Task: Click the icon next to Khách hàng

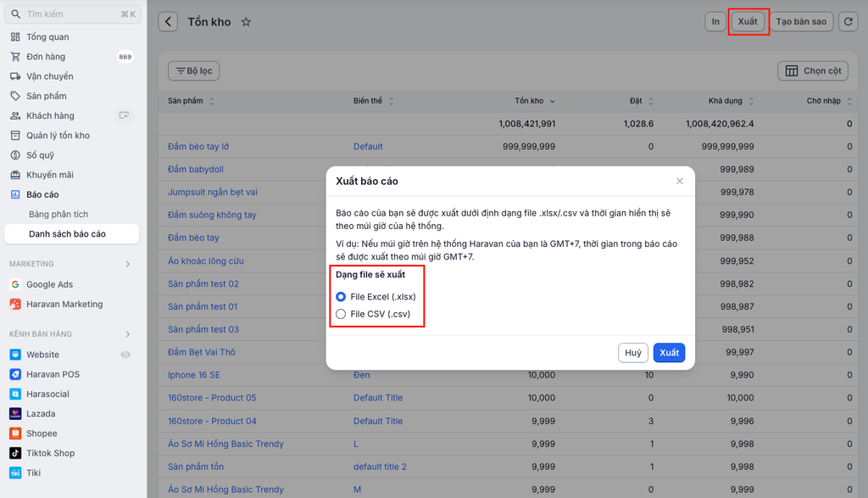Action: [125, 115]
